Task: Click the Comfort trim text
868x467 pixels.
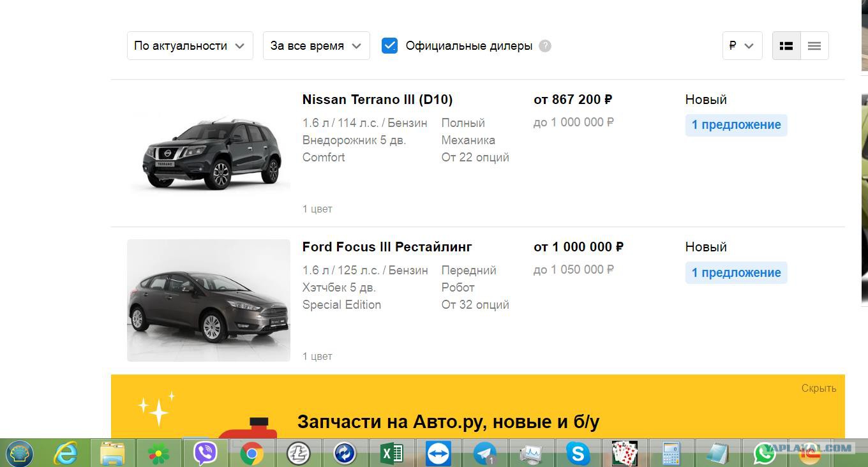Action: [324, 158]
